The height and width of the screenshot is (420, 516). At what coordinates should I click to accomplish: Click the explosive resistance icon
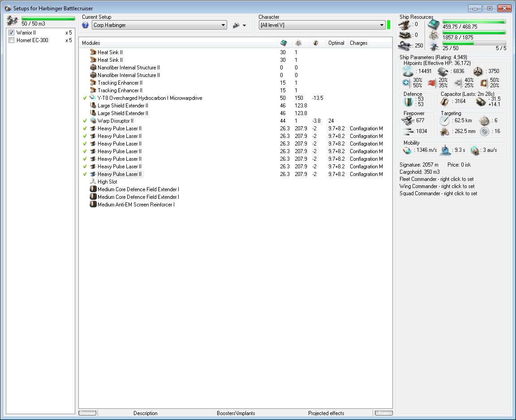click(x=484, y=83)
